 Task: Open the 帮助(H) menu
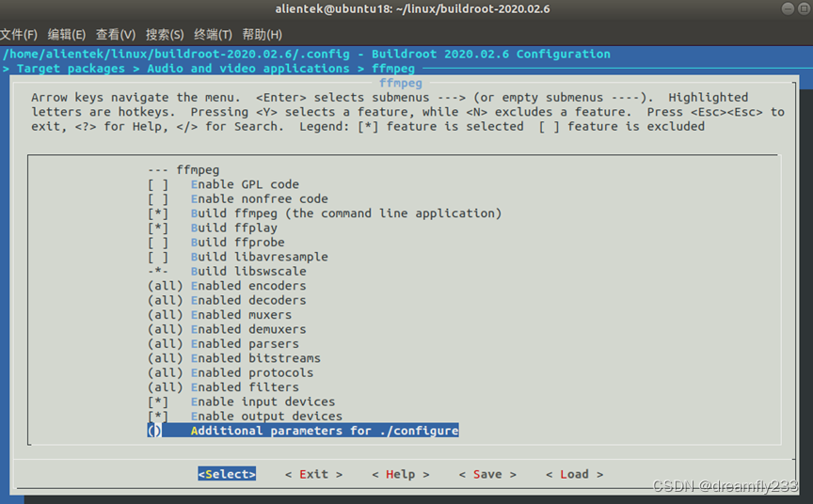[263, 35]
